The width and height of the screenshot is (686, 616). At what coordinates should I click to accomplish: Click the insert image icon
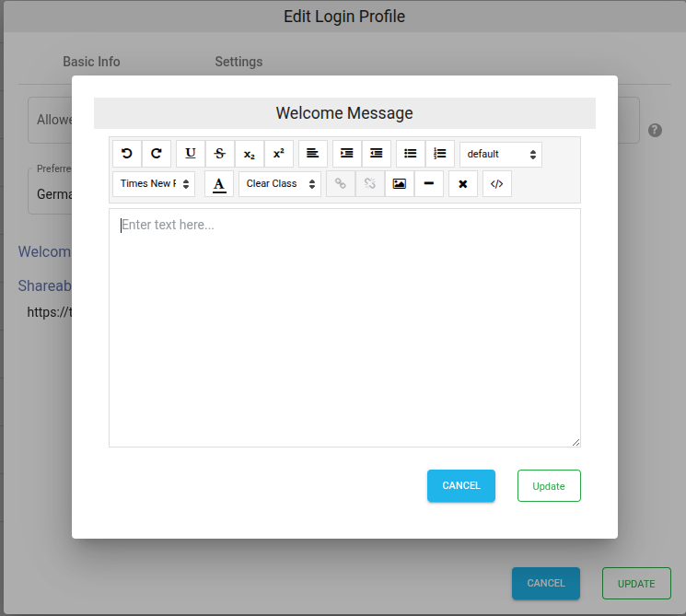(400, 183)
